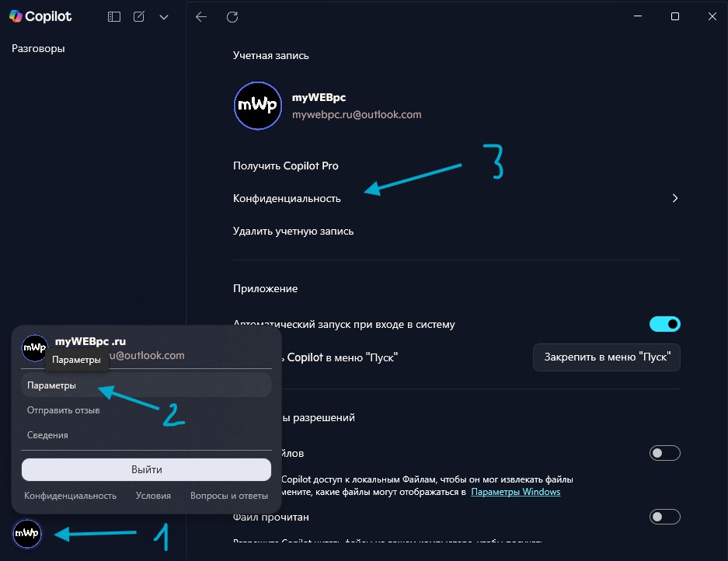This screenshot has width=728, height=561.
Task: Toggle the sidebar panel icon
Action: 113,17
